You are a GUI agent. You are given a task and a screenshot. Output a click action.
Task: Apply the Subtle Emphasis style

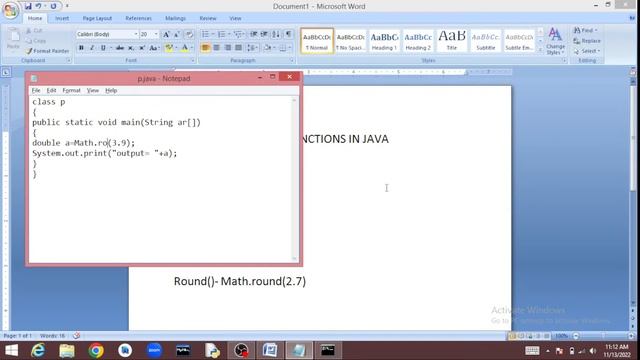(519, 40)
